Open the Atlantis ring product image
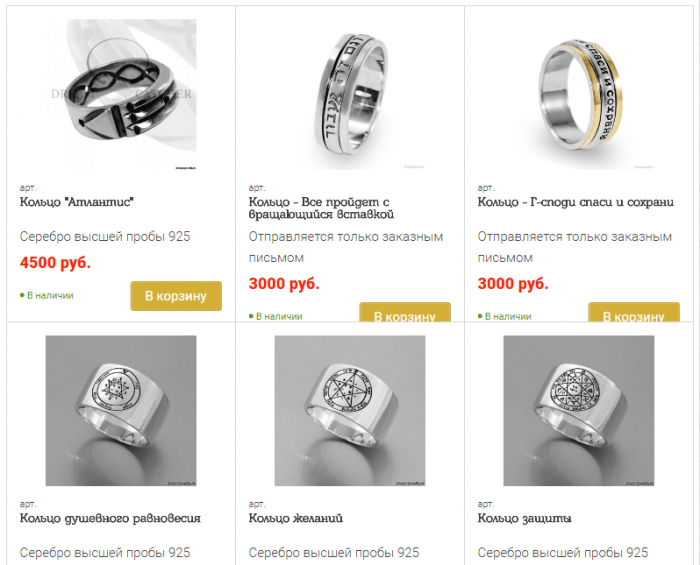 point(121,94)
